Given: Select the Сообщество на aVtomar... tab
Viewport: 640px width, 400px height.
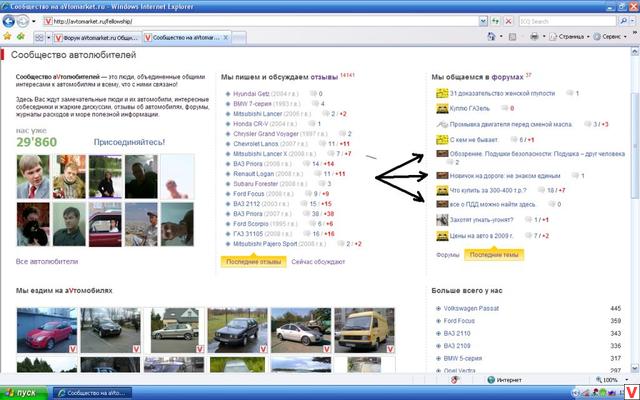Looking at the screenshot, I should tap(182, 38).
